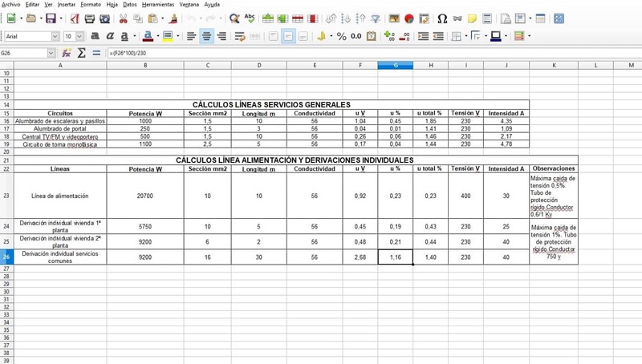Insert hyperlink chain icon
The width and height of the screenshot is (642, 364).
[457, 18]
